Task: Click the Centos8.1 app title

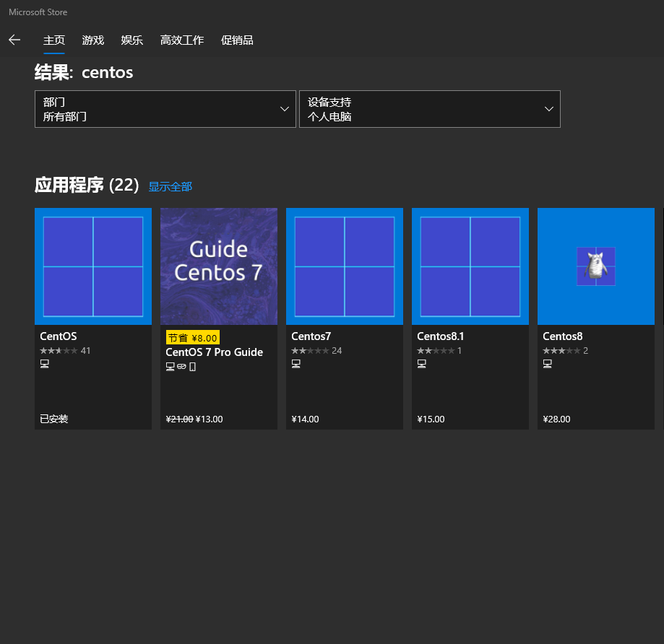Action: tap(441, 336)
